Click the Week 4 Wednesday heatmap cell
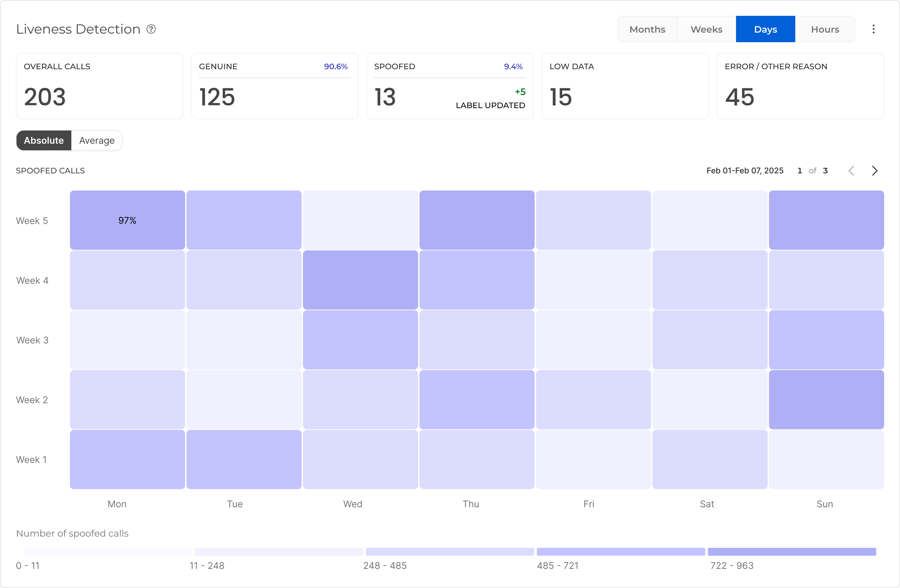 (360, 280)
